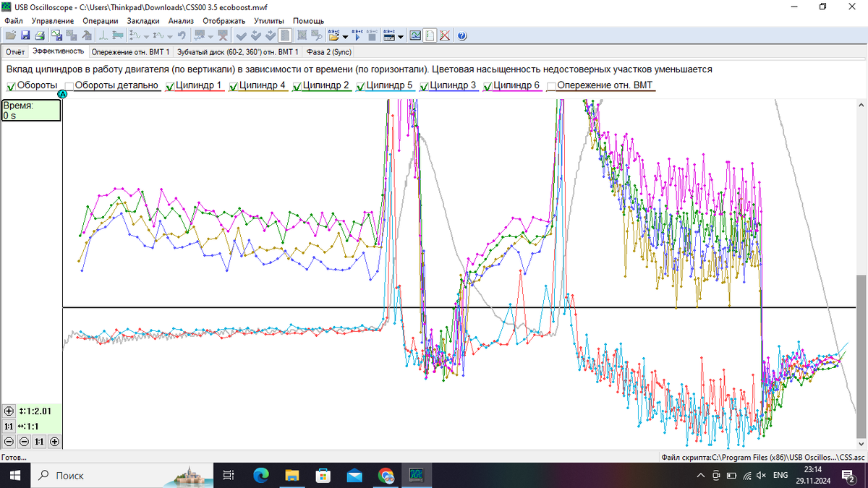
Task: Select the Эффективность tab
Action: pyautogui.click(x=58, y=51)
